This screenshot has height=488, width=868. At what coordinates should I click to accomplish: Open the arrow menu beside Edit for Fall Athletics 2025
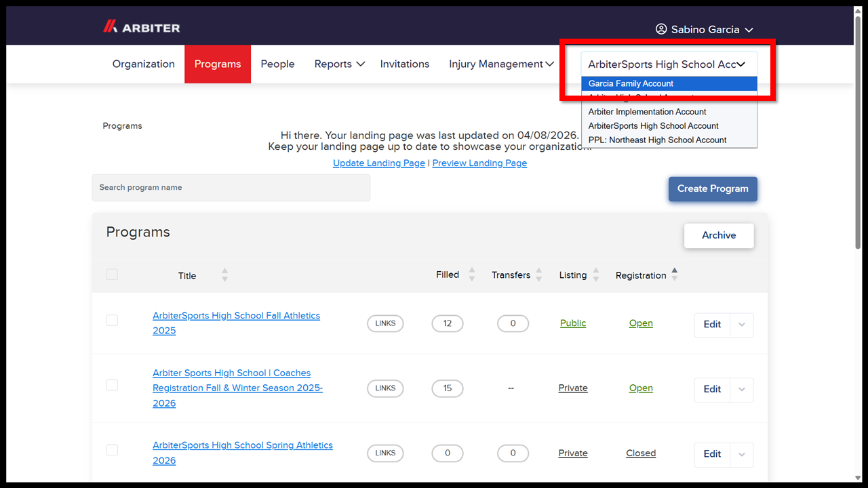(x=742, y=325)
